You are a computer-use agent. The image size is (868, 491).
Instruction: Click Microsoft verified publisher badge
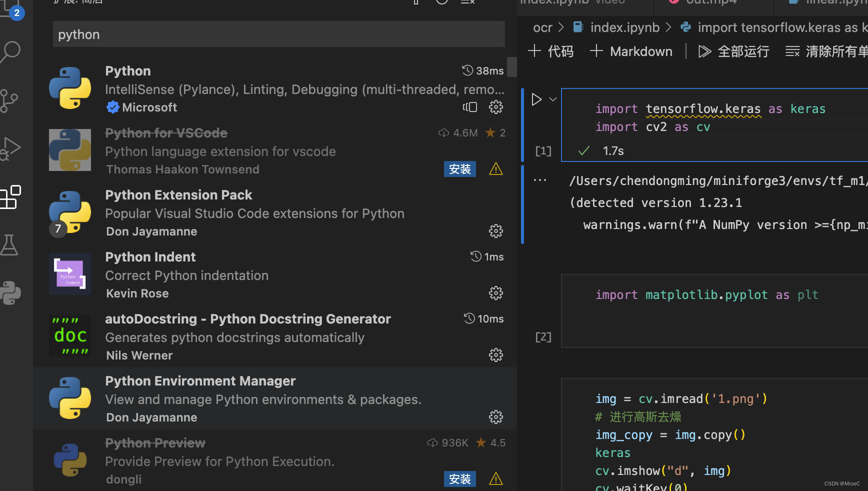coord(113,107)
